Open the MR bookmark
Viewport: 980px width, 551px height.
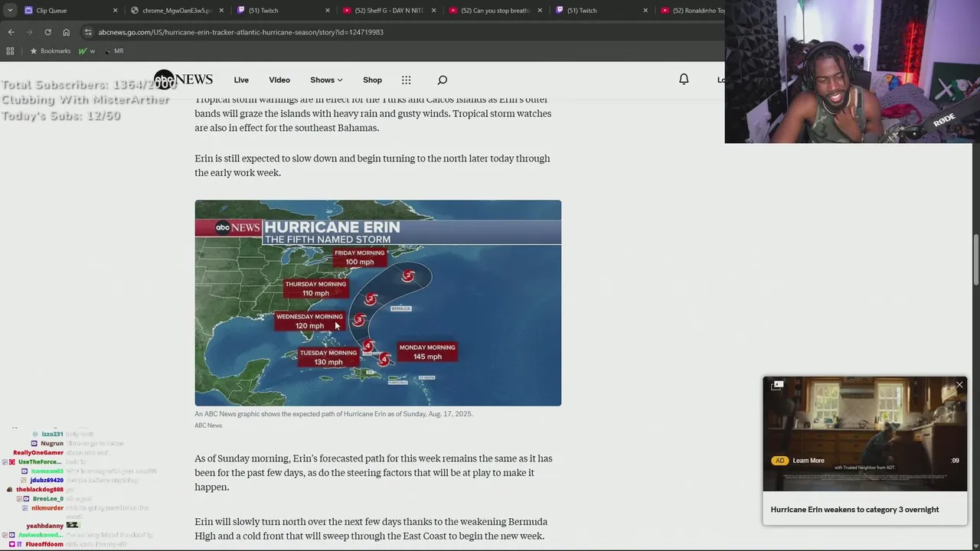pyautogui.click(x=114, y=51)
